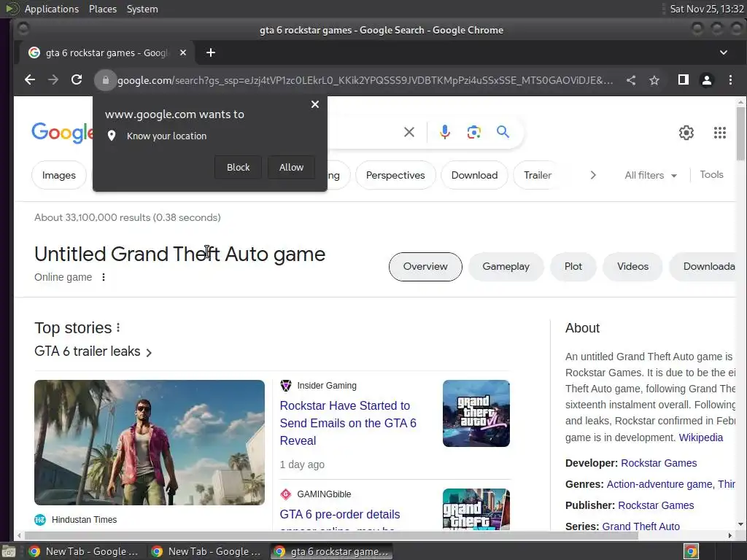Viewport: 747px width, 560px height.
Task: Click the Action-adventure game genre link
Action: pyautogui.click(x=659, y=484)
